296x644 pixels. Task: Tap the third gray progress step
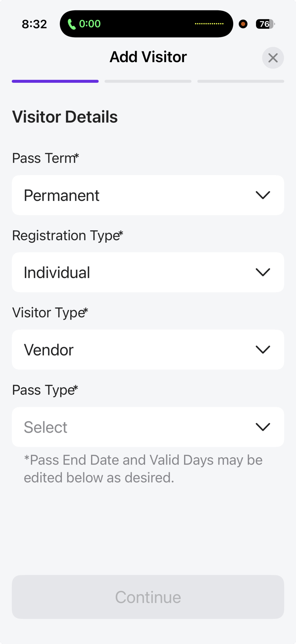[x=241, y=81]
